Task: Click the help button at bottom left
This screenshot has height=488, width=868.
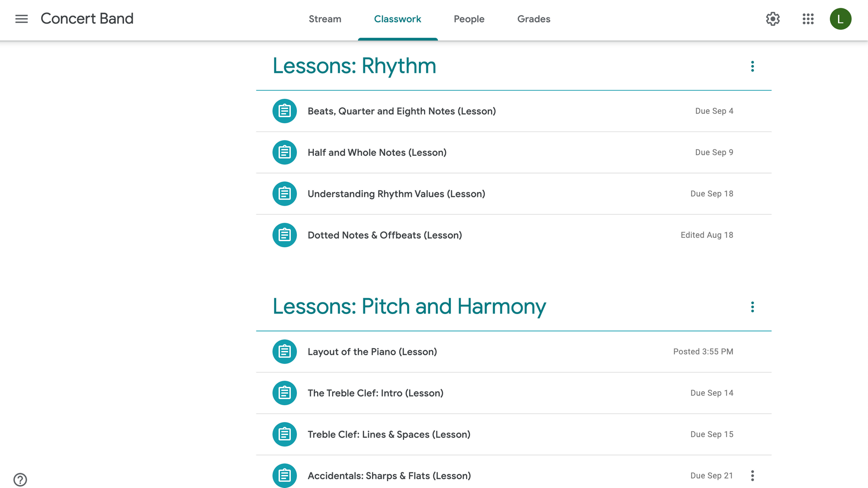Action: (20, 479)
